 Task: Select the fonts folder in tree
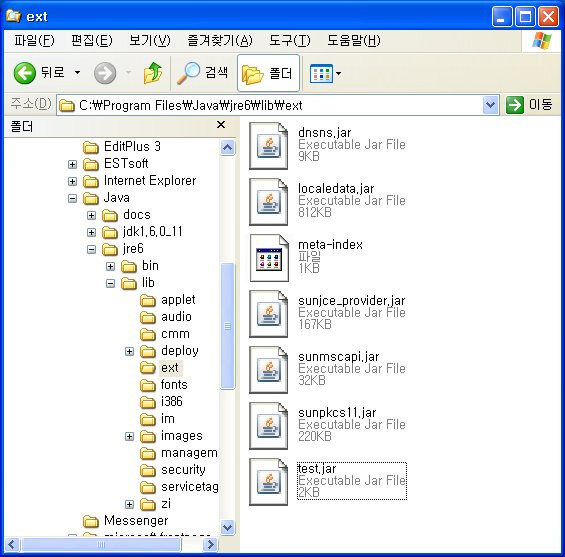coord(164,385)
